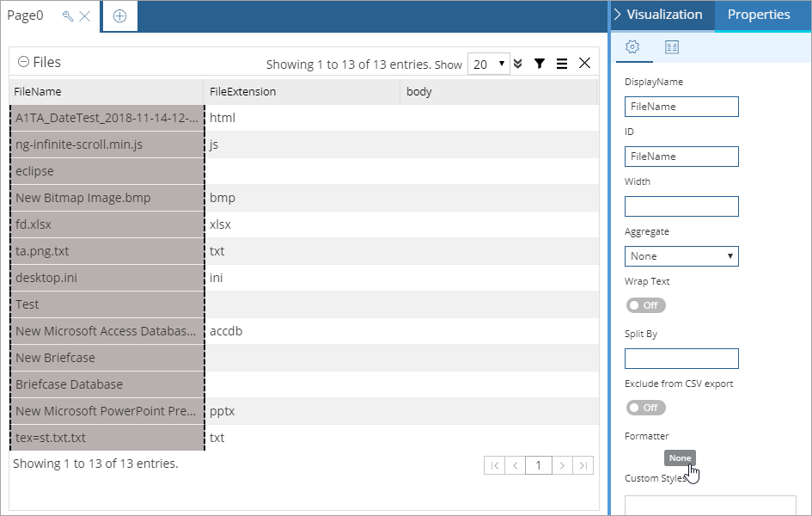Image resolution: width=812 pixels, height=516 pixels.
Task: Click inside the Width input field
Action: pos(681,206)
